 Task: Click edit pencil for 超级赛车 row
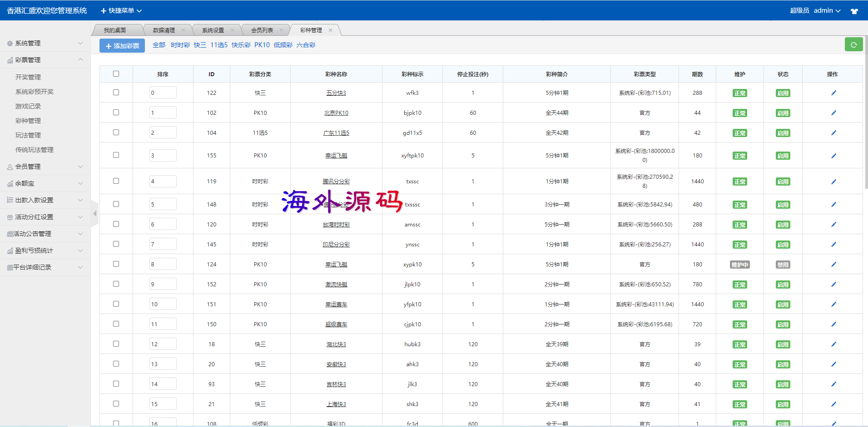(833, 324)
